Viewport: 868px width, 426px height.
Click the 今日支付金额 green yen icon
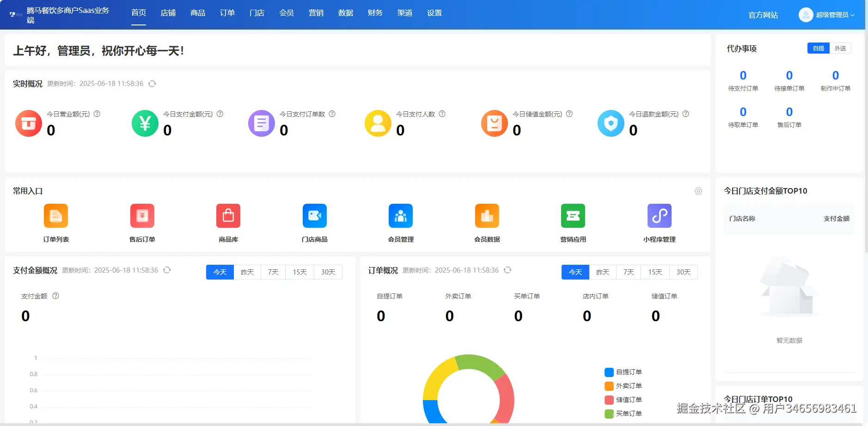(145, 123)
